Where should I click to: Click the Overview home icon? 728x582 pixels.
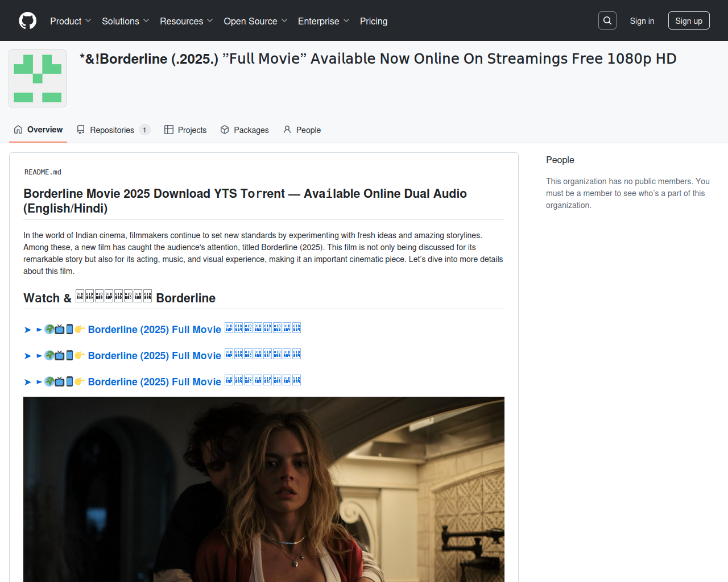pos(18,130)
